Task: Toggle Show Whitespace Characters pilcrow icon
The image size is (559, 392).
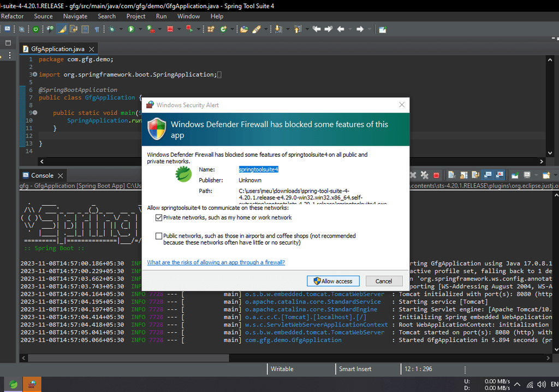Action: click(x=97, y=29)
